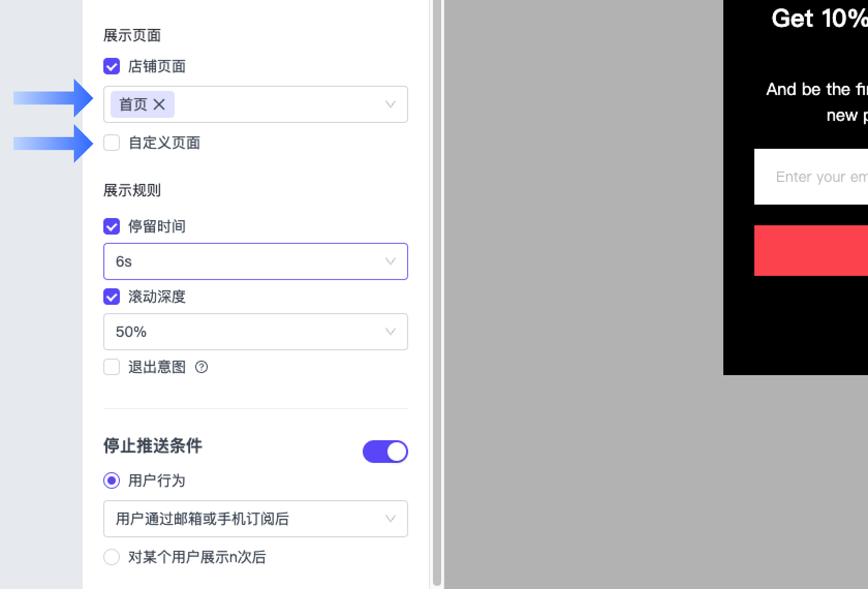Screen dimensions: 868x589
Task: Open the 6s dwell time dropdown
Action: [255, 261]
